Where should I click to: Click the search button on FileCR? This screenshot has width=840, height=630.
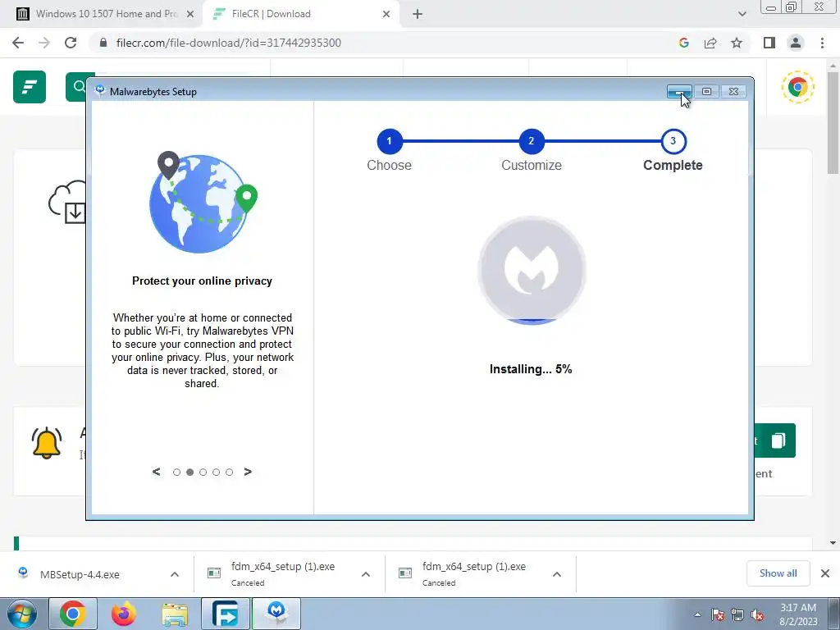pos(80,87)
